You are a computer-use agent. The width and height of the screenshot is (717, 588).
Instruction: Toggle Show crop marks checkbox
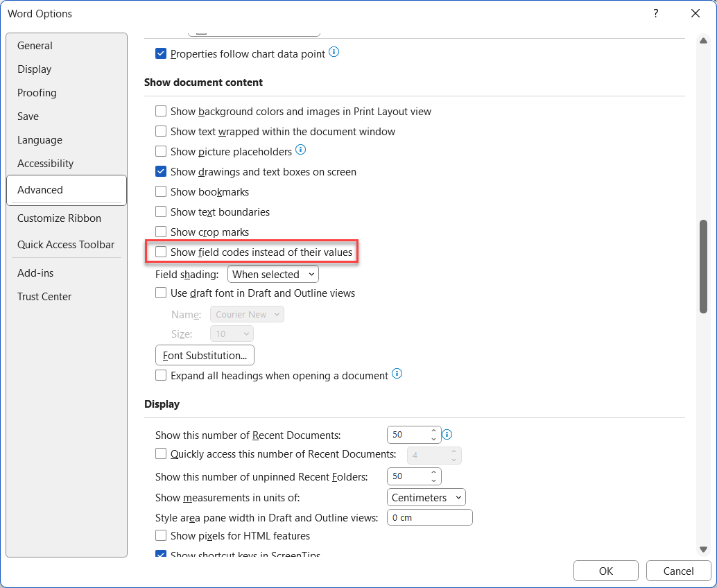pyautogui.click(x=161, y=232)
